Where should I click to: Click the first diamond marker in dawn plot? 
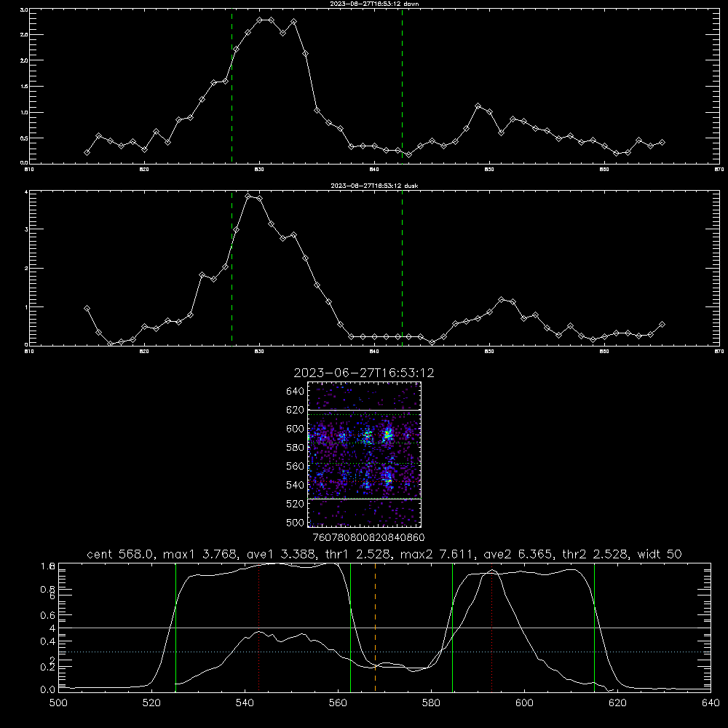(87, 152)
